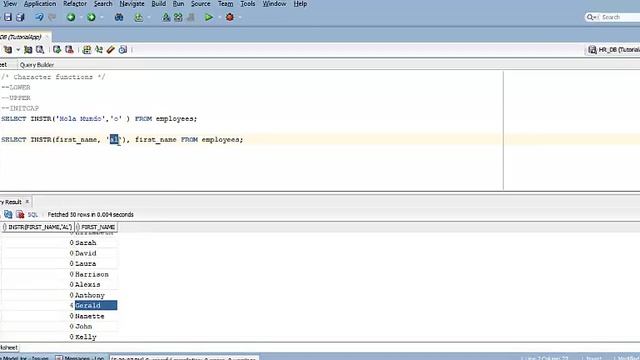Screen dimensions: 640x360
Task: Click the upper/lower case conversion icon
Action: (87, 50)
